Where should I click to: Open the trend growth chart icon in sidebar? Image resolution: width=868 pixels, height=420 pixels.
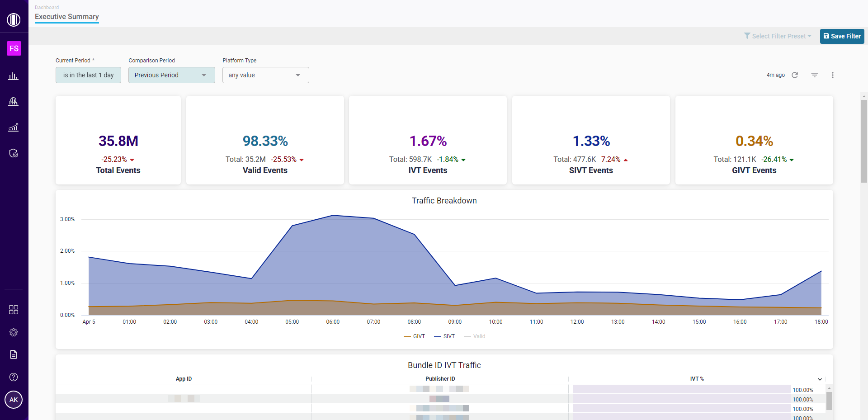(x=14, y=127)
